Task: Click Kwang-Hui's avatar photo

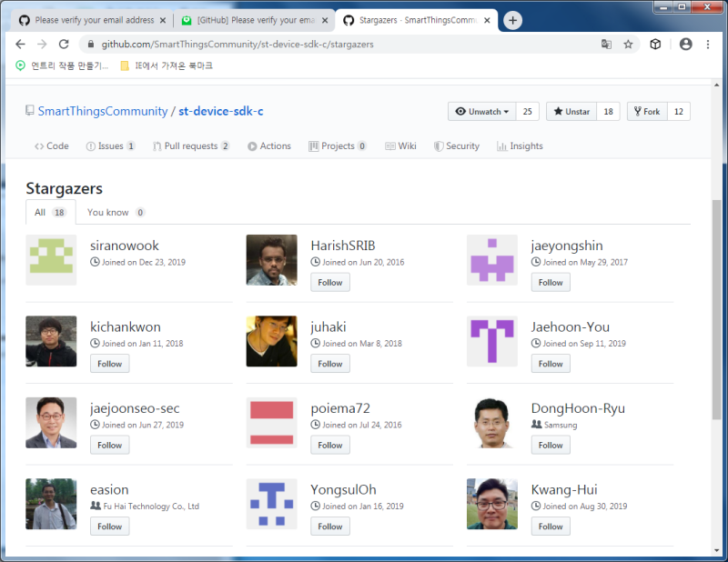Action: (492, 504)
